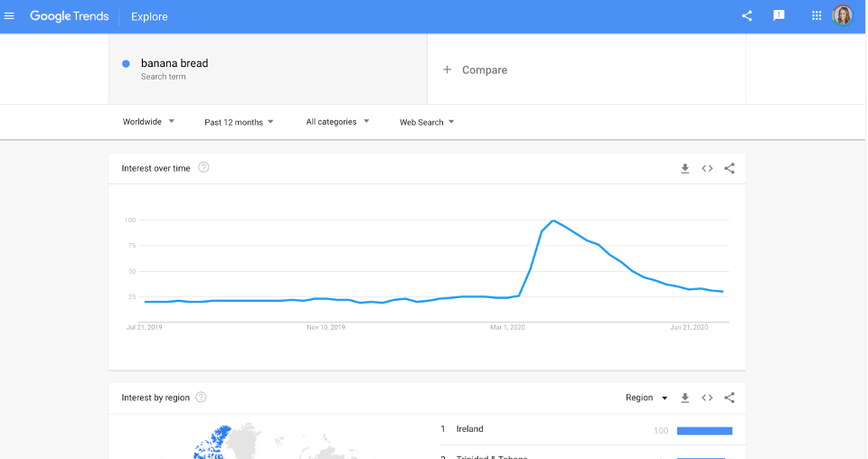Screen dimensions: 868x459
Task: Open help for Interest by region
Action: 201,397
